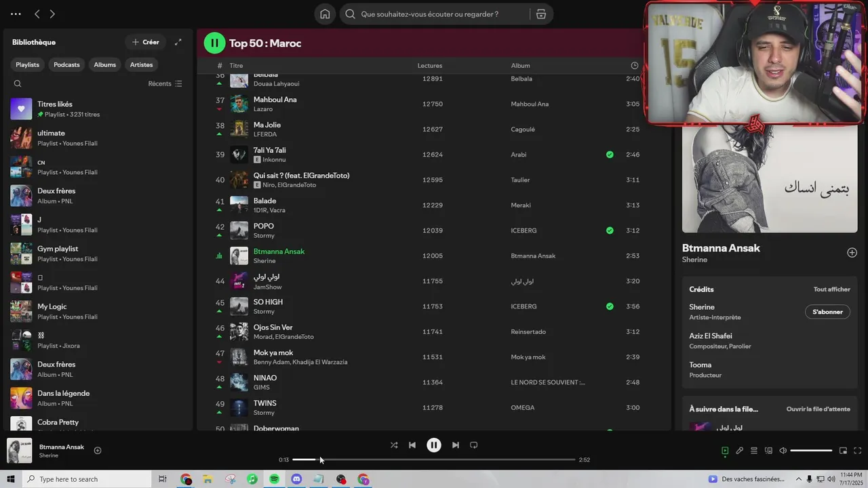Click the Discord icon in taskbar
Image resolution: width=868 pixels, height=488 pixels.
pyautogui.click(x=296, y=479)
